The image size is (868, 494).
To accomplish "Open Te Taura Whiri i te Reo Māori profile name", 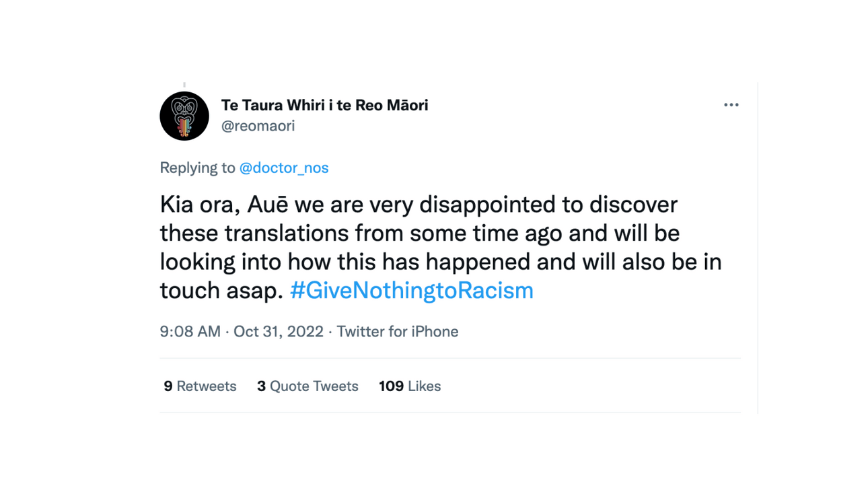I will (324, 105).
